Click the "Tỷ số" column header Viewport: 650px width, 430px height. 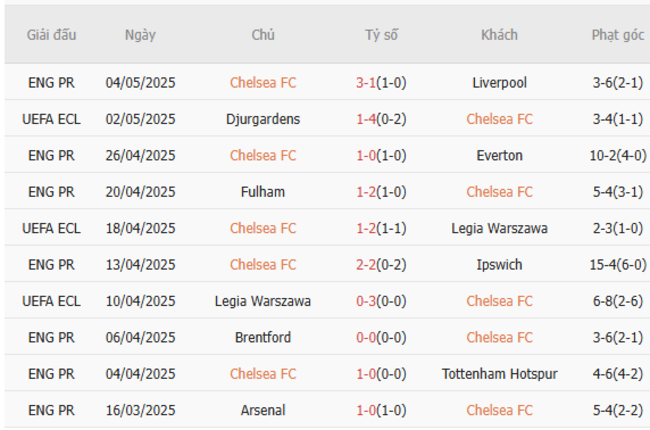tap(381, 35)
